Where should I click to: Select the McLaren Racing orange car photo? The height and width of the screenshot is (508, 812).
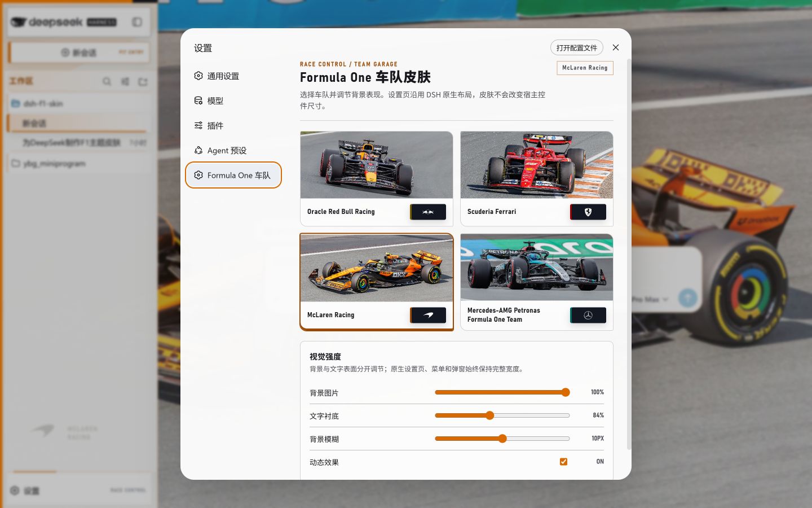click(x=377, y=268)
